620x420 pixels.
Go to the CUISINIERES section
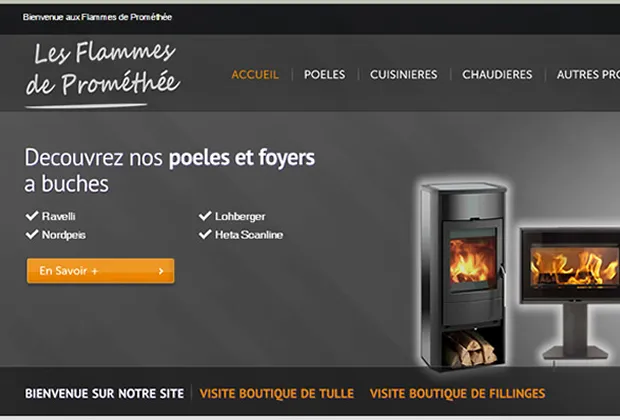pos(404,74)
